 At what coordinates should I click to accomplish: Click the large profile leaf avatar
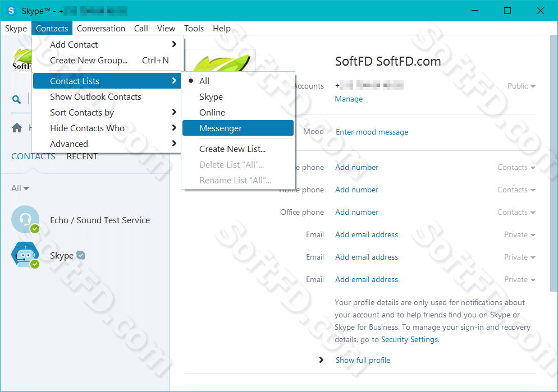222,61
